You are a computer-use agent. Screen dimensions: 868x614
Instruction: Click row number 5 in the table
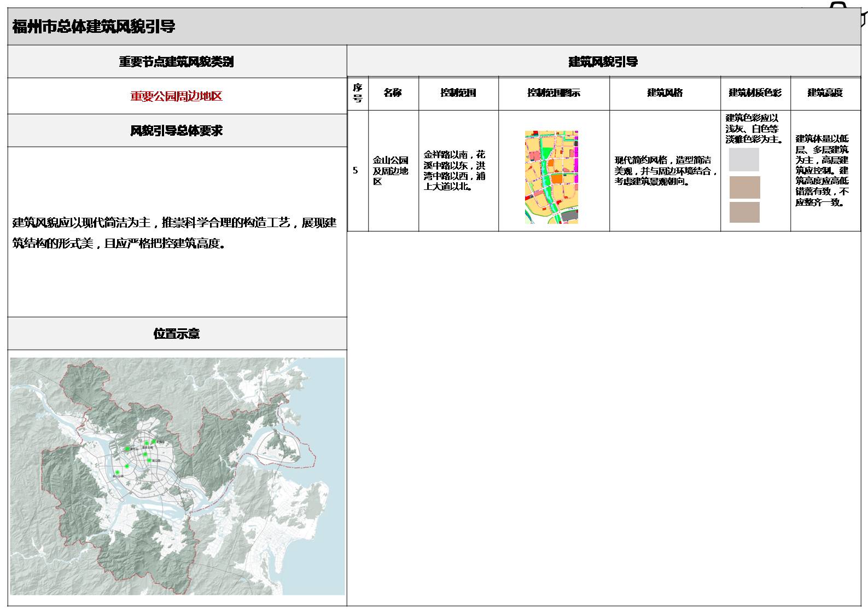356,171
